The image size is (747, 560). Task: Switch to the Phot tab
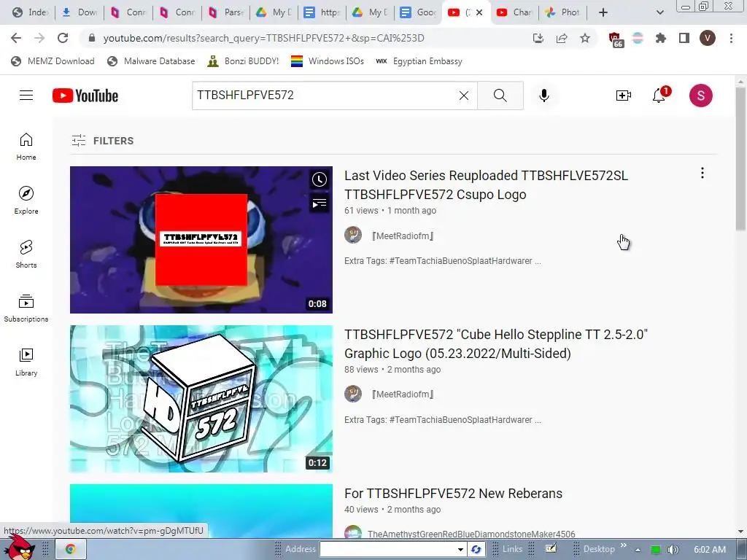562,12
